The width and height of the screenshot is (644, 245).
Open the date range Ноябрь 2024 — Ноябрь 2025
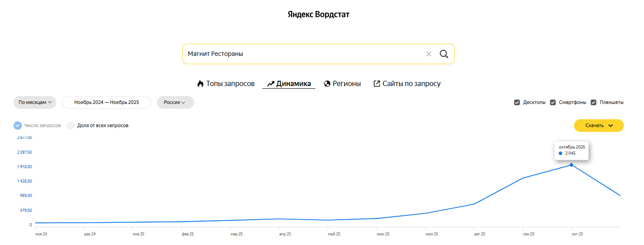click(106, 102)
